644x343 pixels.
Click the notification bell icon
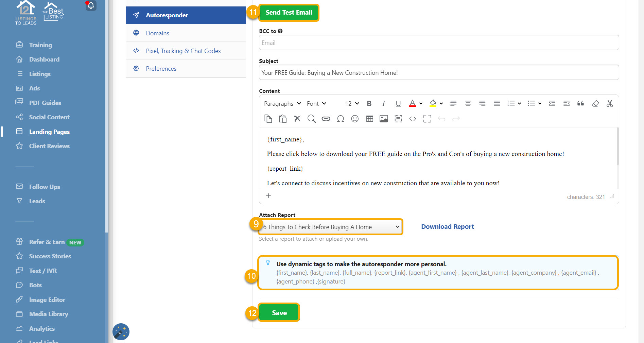[x=91, y=5]
